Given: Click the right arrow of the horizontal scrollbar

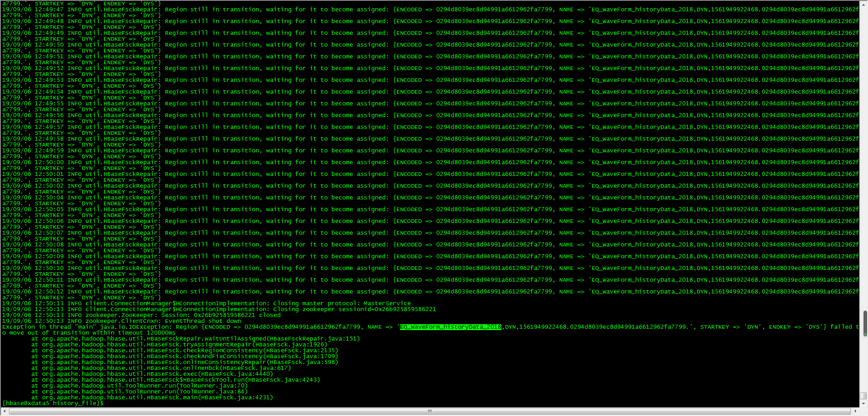Looking at the screenshot, I should point(856,411).
